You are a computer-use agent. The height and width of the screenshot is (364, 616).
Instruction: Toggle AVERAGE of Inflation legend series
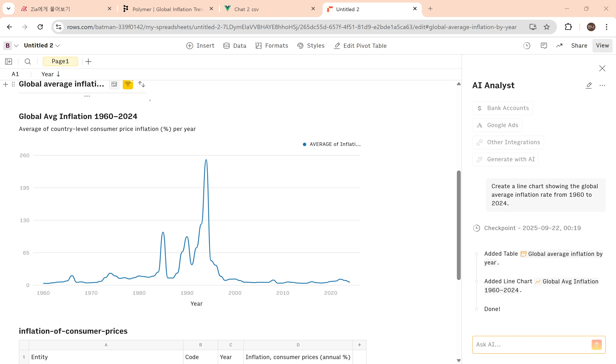pyautogui.click(x=332, y=144)
